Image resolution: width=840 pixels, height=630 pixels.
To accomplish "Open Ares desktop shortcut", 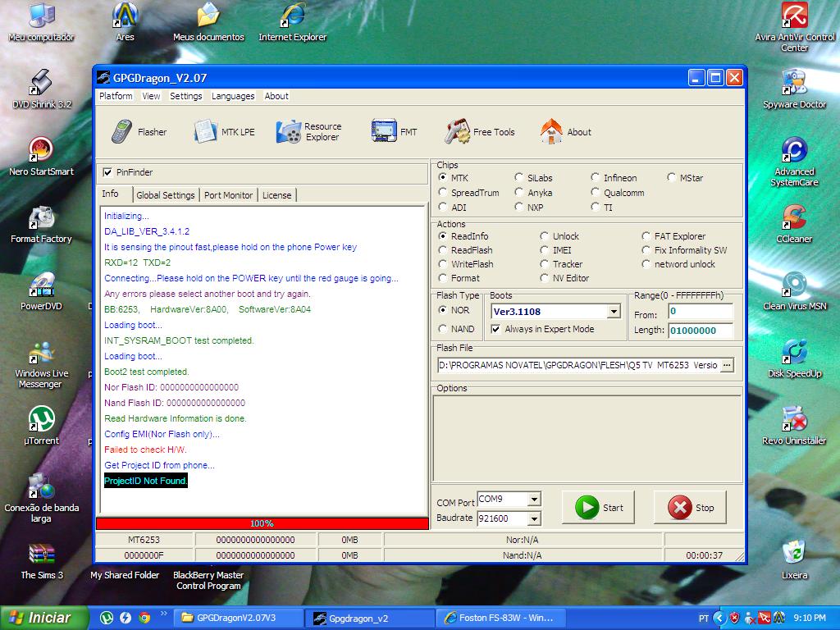I will pyautogui.click(x=125, y=22).
